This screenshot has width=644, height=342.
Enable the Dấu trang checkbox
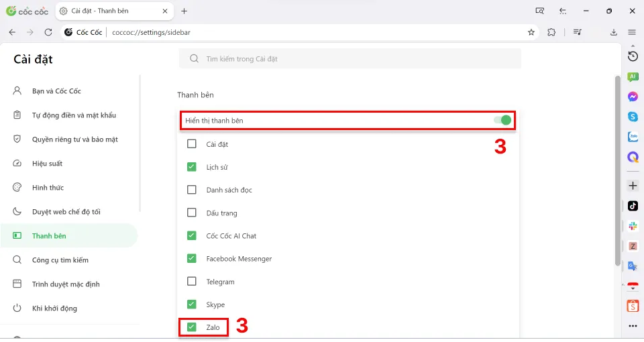pos(192,213)
